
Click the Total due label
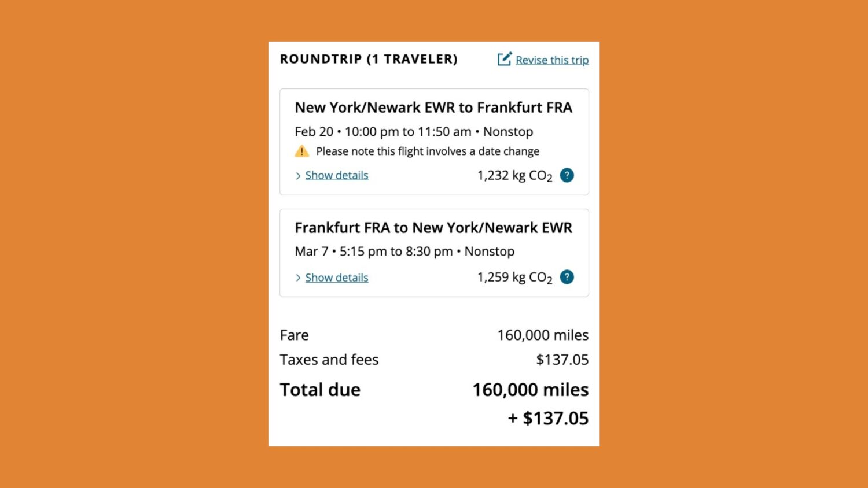coord(320,390)
